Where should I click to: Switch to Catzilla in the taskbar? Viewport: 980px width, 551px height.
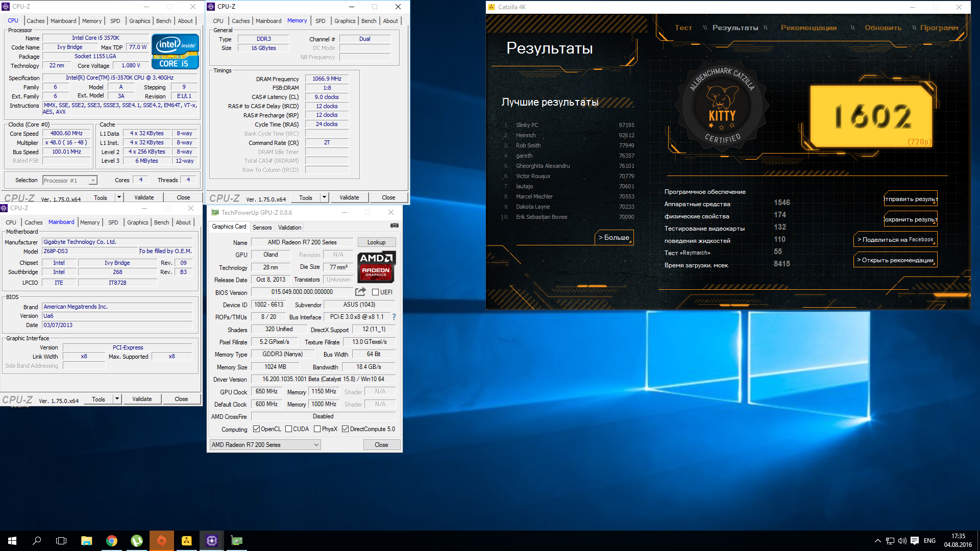coord(187,541)
